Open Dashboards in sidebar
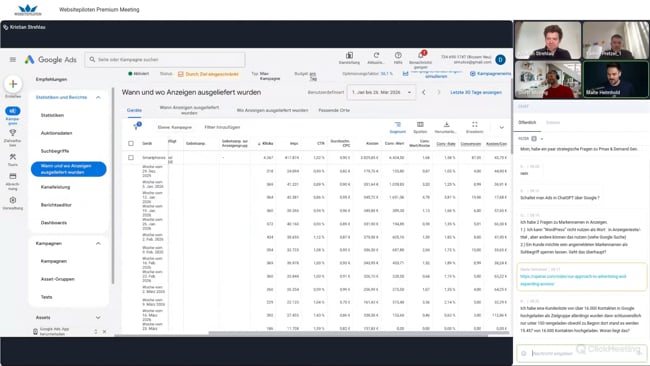The width and height of the screenshot is (650, 366). [x=53, y=223]
